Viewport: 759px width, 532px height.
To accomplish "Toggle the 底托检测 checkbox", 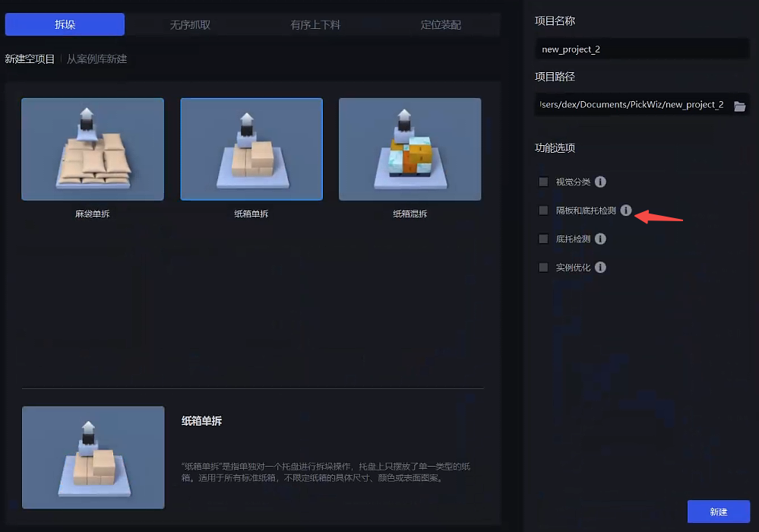I will pyautogui.click(x=543, y=239).
